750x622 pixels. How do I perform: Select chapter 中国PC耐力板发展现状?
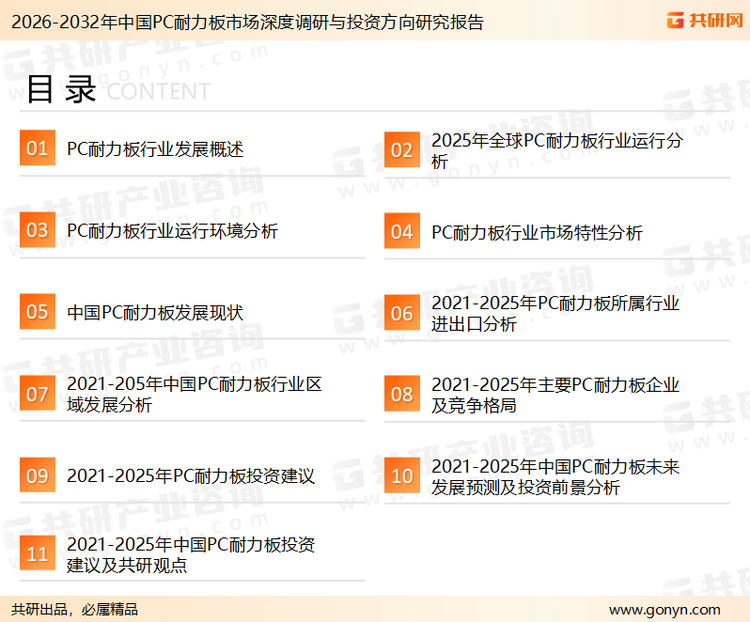155,313
